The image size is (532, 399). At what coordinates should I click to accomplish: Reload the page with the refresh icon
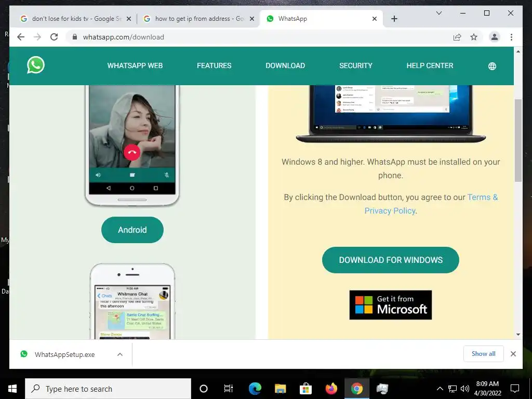(x=54, y=37)
